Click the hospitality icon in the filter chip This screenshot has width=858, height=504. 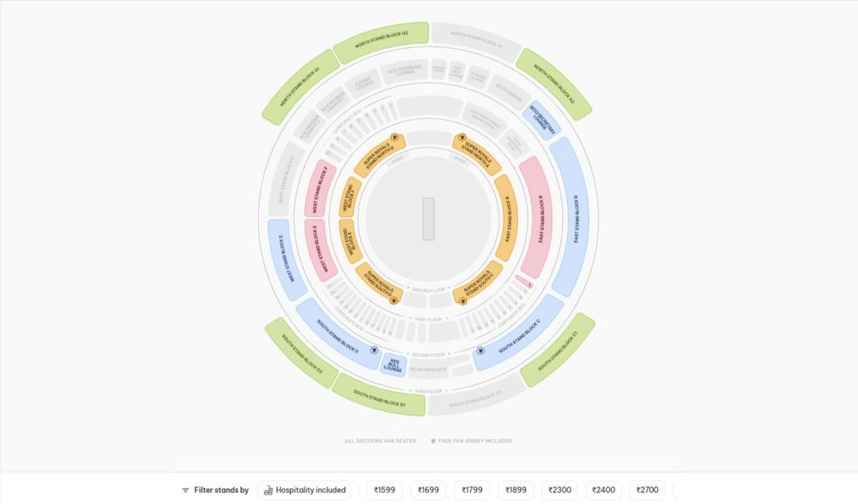coord(266,491)
